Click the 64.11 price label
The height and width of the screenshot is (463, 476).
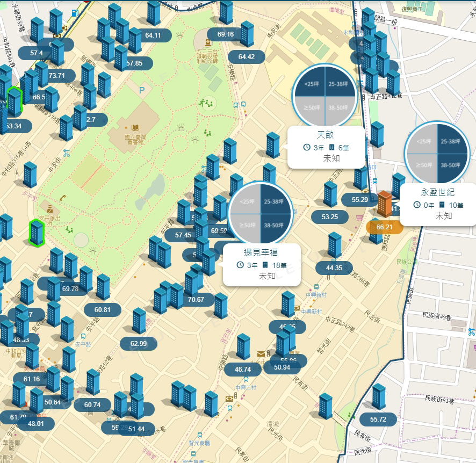click(x=153, y=35)
